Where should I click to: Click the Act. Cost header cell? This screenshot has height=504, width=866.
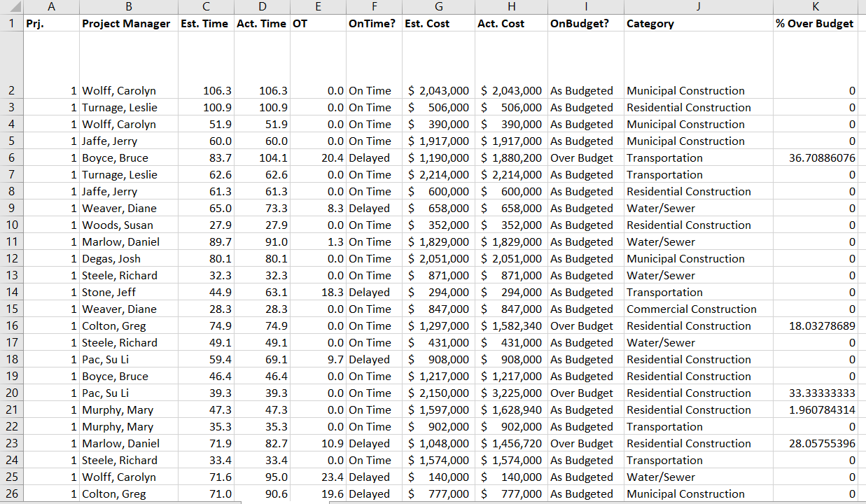pyautogui.click(x=511, y=23)
